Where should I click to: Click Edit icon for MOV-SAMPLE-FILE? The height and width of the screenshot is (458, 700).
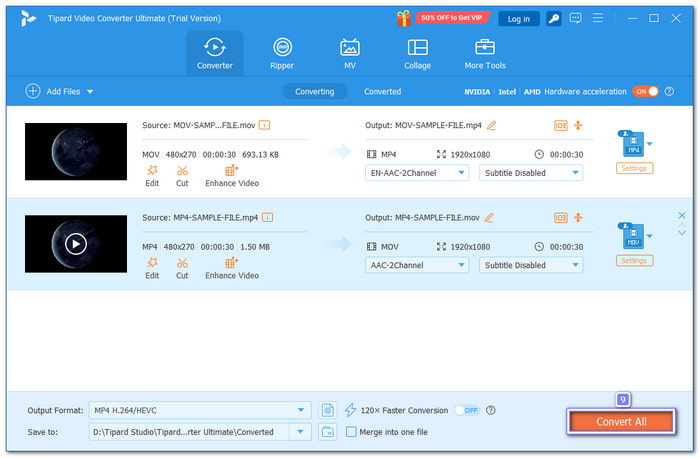(152, 175)
